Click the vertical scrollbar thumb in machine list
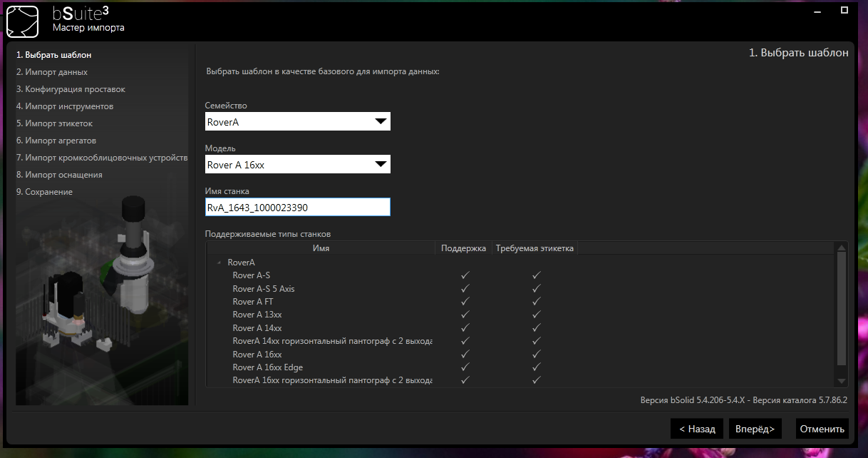This screenshot has width=868, height=458. 842,309
